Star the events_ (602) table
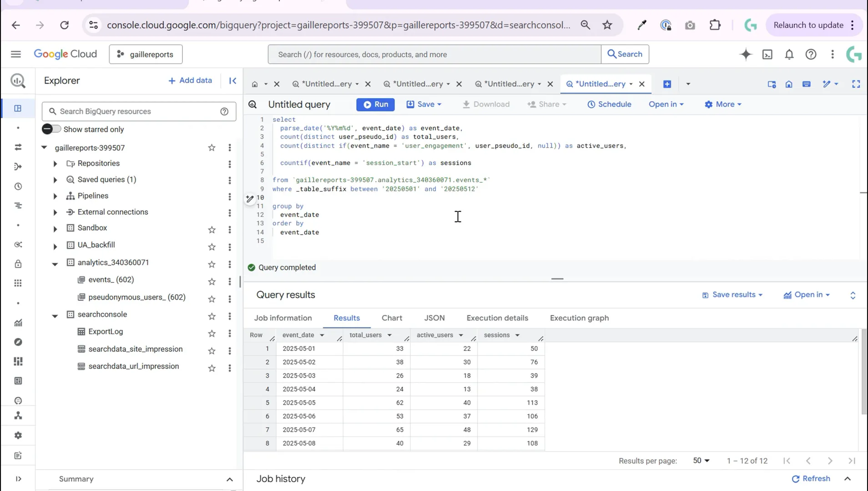This screenshot has width=868, height=491. (212, 282)
